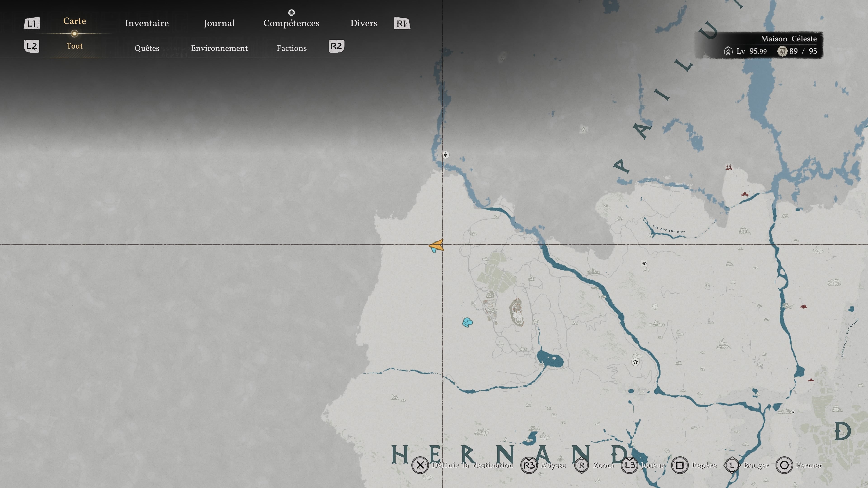Image resolution: width=868 pixels, height=488 pixels.
Task: Click the THE ANCIENT RIFT map label
Action: tap(669, 229)
